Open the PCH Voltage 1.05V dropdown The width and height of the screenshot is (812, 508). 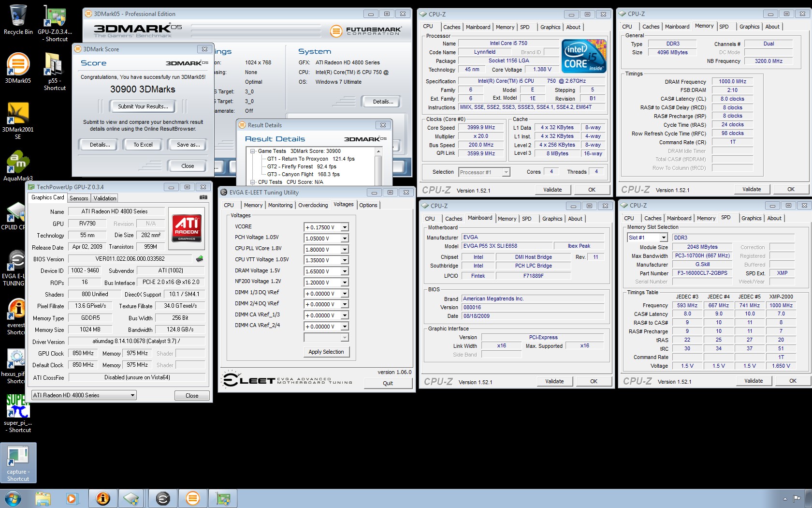click(345, 239)
